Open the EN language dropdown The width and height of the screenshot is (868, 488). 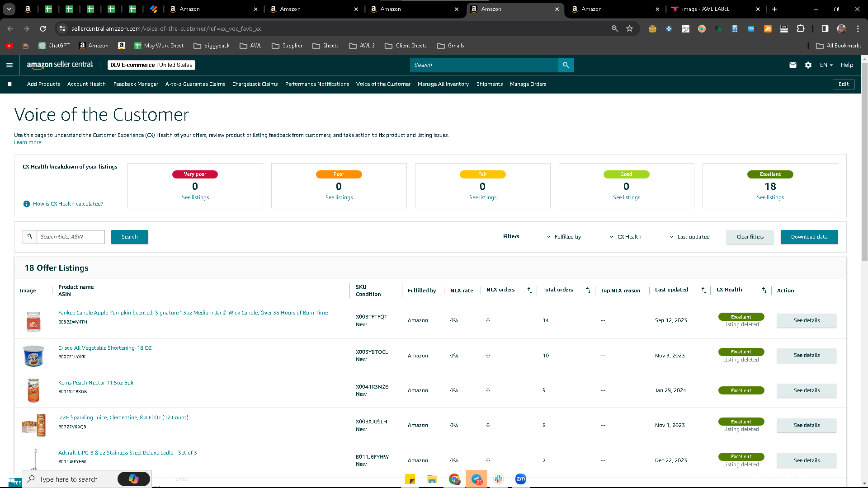click(826, 65)
